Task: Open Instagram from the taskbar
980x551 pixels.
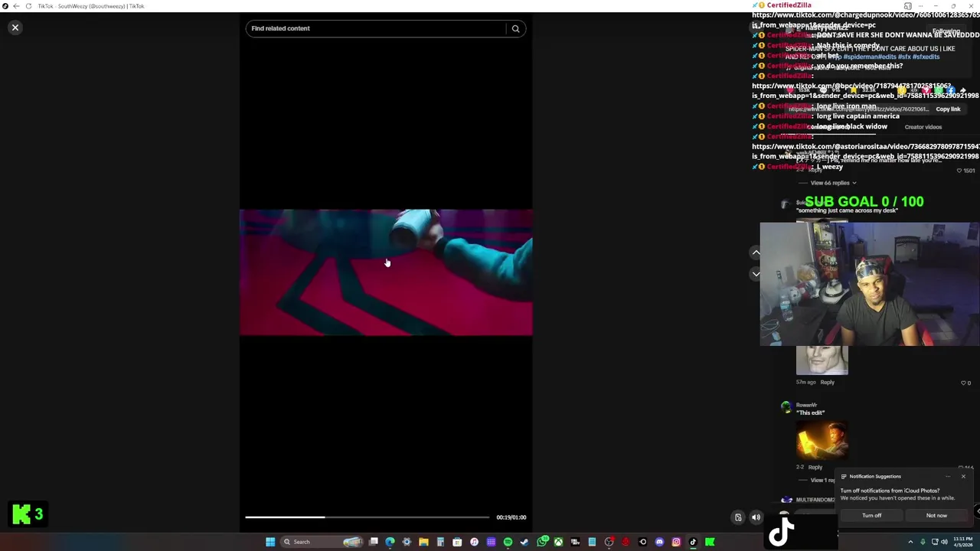Action: (x=676, y=542)
